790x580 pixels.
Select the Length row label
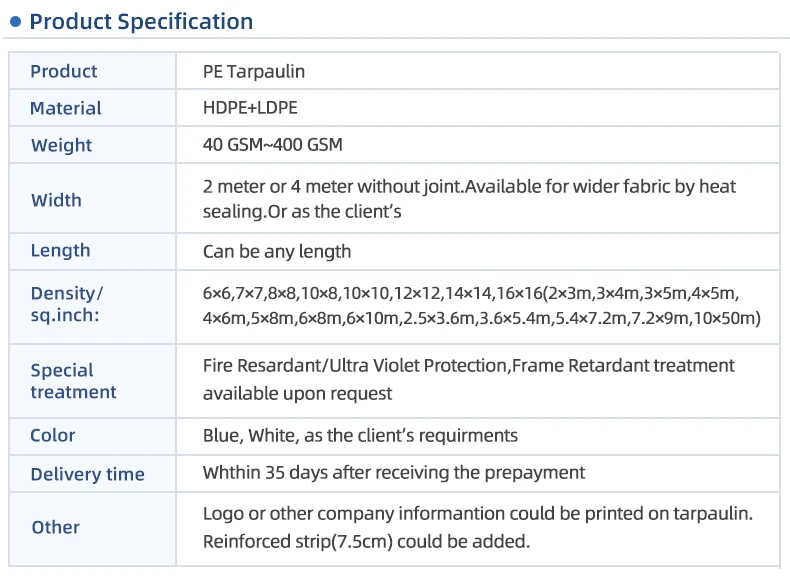click(x=60, y=250)
